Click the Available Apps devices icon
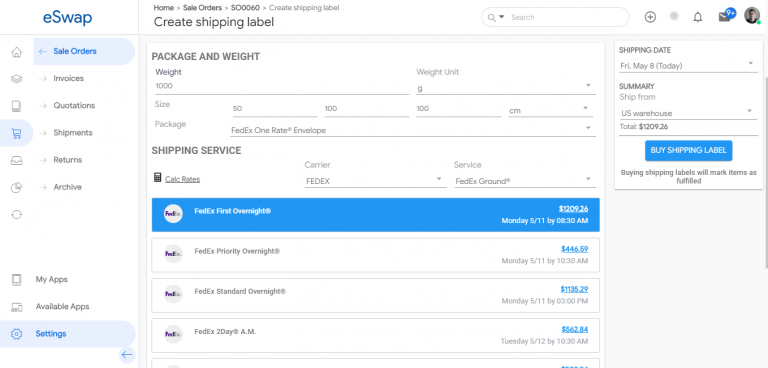Viewport: 768px width, 368px height. pos(17,307)
